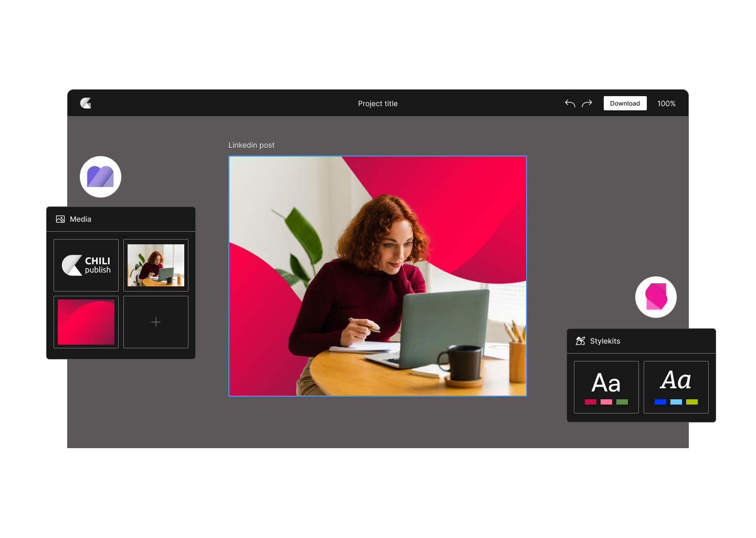Pick the green color swatch
756x538 pixels.
pyautogui.click(x=622, y=402)
